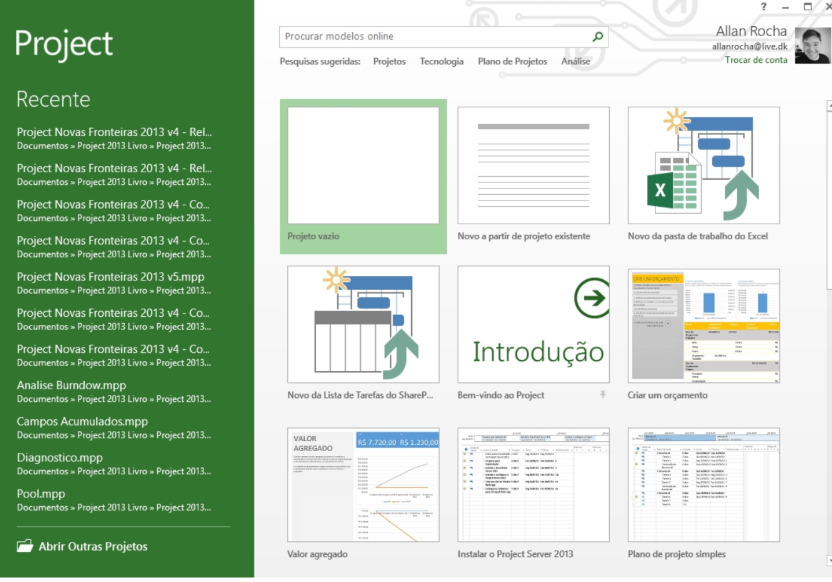This screenshot has width=832, height=582.
Task: Open recent file Analise Burndow.mpp
Action: coord(71,385)
